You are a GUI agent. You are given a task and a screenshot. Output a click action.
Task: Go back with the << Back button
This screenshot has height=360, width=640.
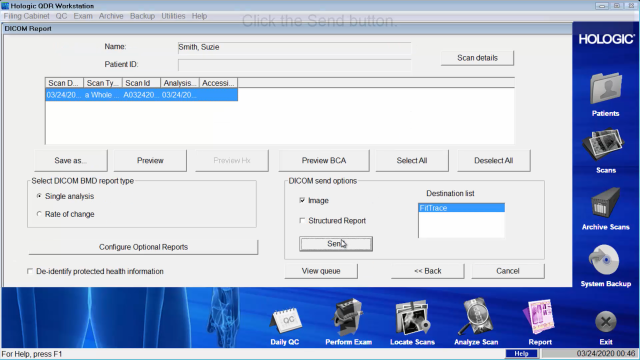point(427,271)
